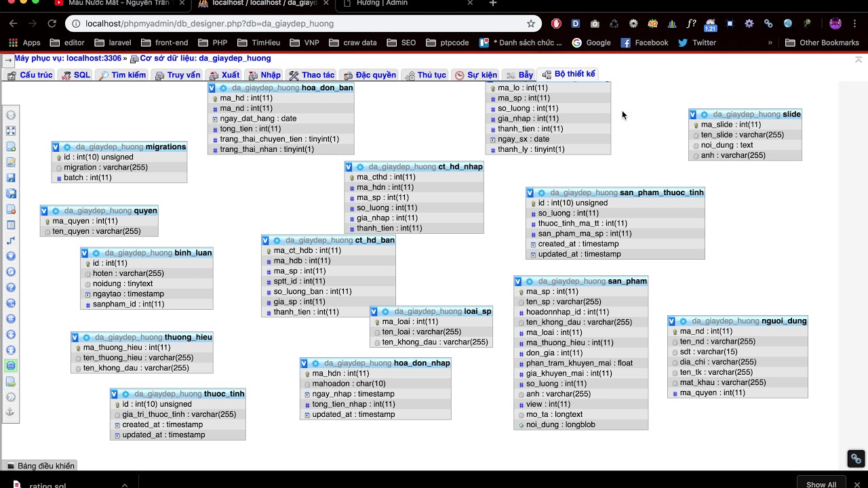Click the Move menu double-arrow icon
The width and height of the screenshot is (868, 488).
(x=11, y=396)
